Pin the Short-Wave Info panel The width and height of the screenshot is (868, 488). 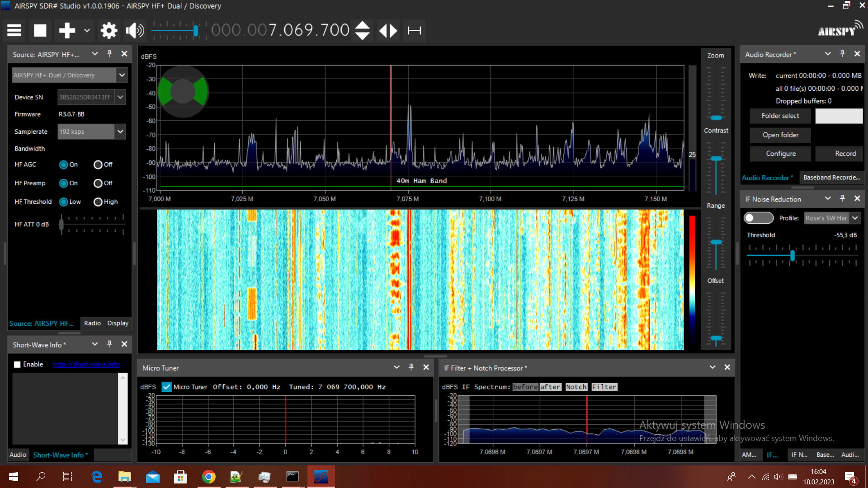pos(109,344)
